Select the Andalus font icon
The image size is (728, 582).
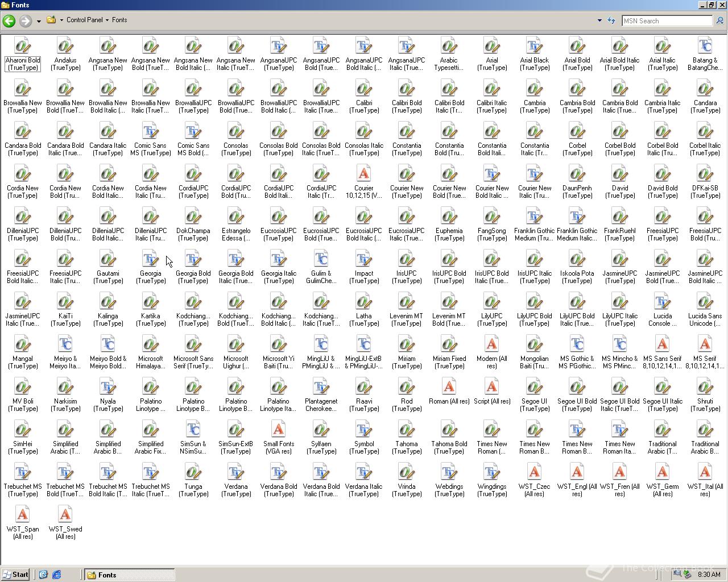[x=65, y=45]
